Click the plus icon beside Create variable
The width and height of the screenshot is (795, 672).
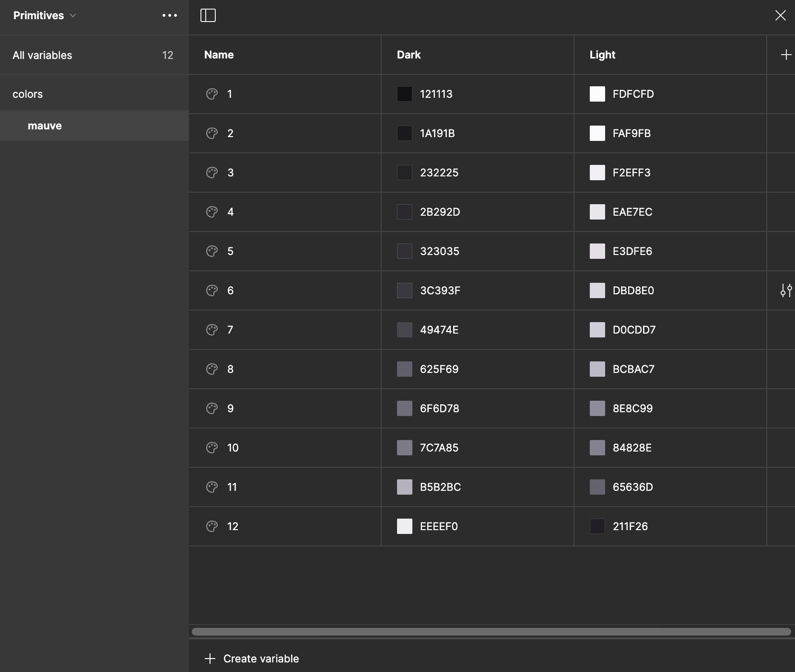(210, 659)
